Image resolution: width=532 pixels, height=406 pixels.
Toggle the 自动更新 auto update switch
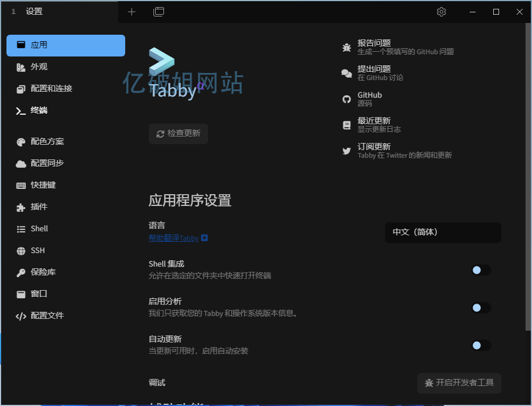click(481, 345)
